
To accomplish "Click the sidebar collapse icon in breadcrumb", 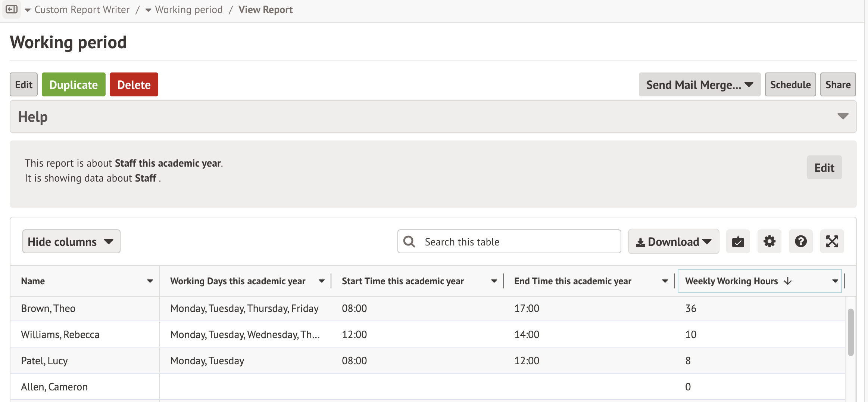I will pyautogui.click(x=12, y=9).
